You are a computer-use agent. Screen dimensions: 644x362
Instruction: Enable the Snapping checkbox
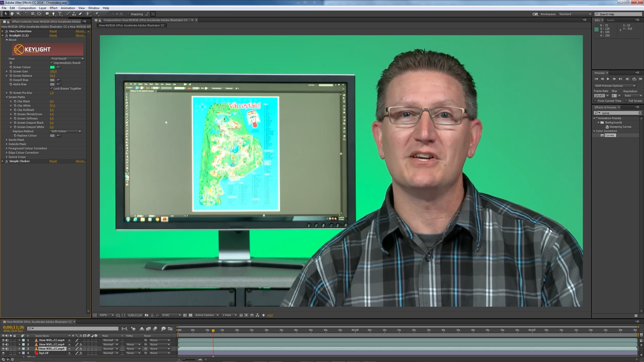[128, 14]
